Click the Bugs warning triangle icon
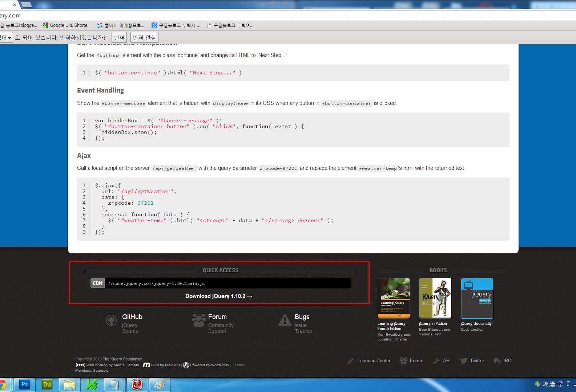 pyautogui.click(x=285, y=320)
